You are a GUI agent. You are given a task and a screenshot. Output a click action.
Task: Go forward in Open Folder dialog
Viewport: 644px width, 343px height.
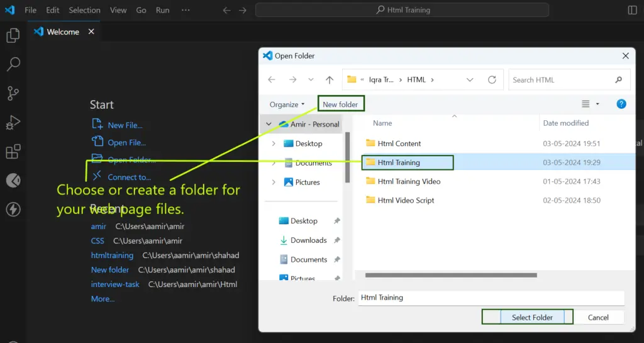point(292,80)
